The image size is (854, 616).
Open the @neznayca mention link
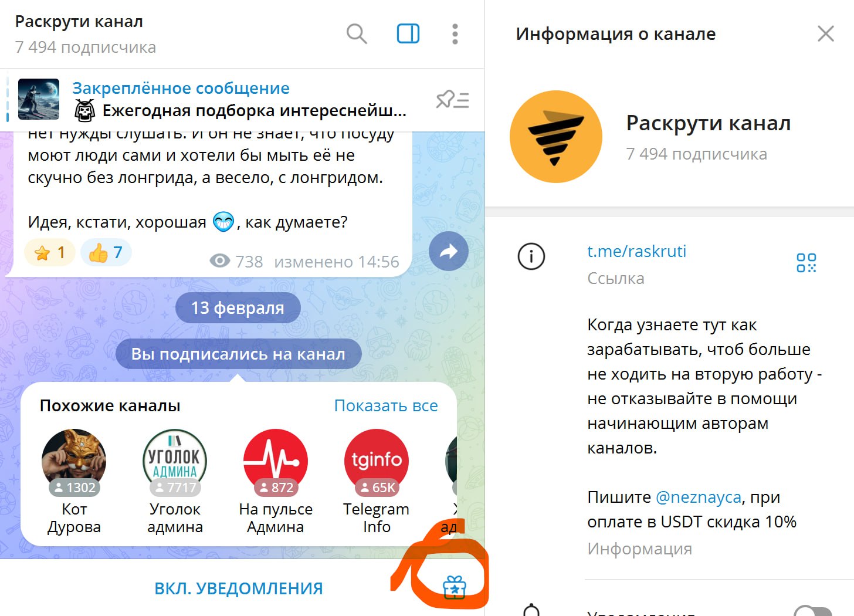tap(699, 497)
